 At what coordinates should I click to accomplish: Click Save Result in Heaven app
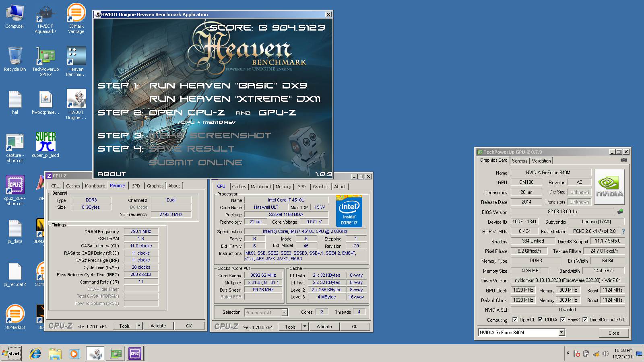click(x=192, y=149)
